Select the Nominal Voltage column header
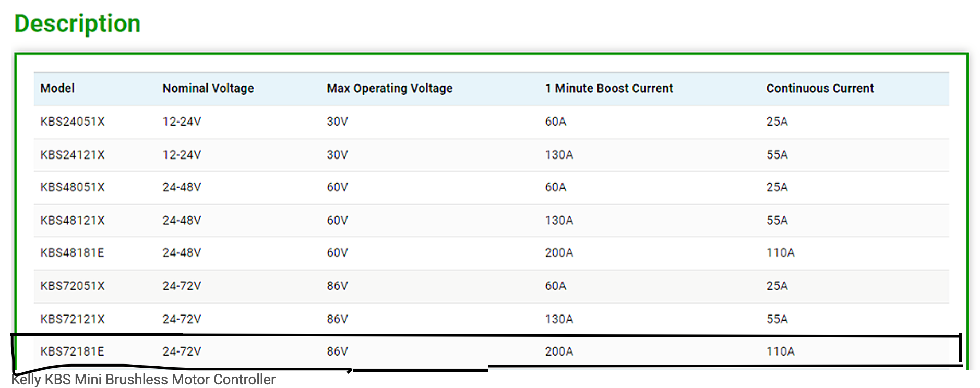This screenshot has height=388, width=980. click(208, 89)
